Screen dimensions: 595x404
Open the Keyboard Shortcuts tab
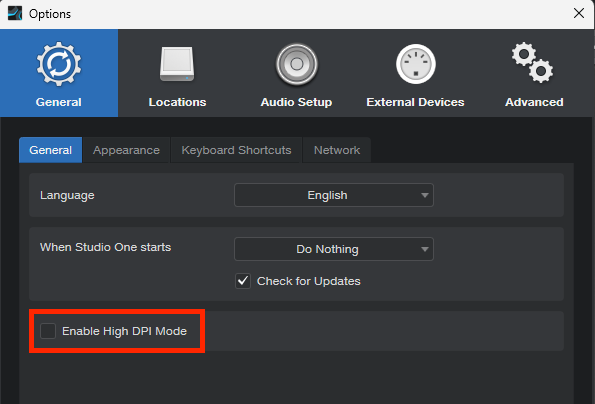(x=236, y=150)
